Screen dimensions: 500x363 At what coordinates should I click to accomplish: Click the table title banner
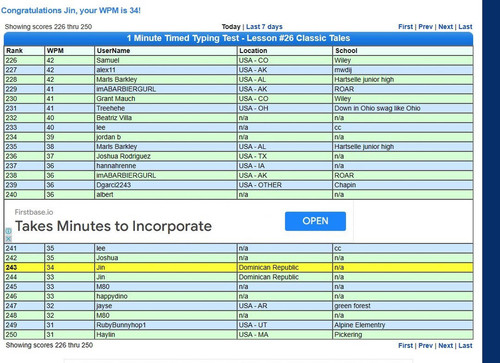(x=238, y=38)
